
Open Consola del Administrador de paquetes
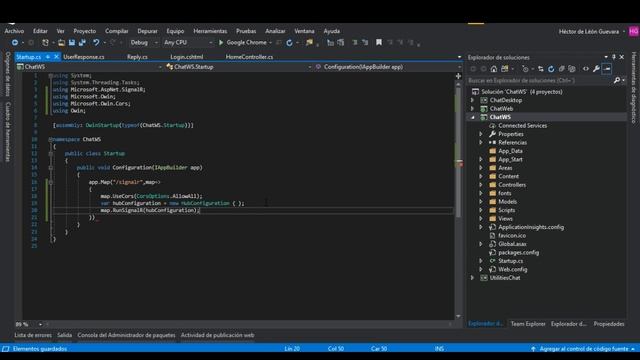click(x=126, y=335)
